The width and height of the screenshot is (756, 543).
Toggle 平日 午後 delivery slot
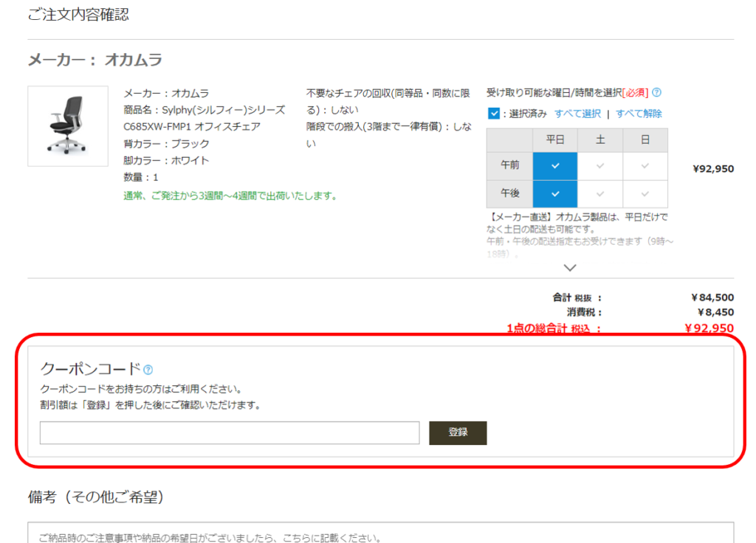click(555, 194)
